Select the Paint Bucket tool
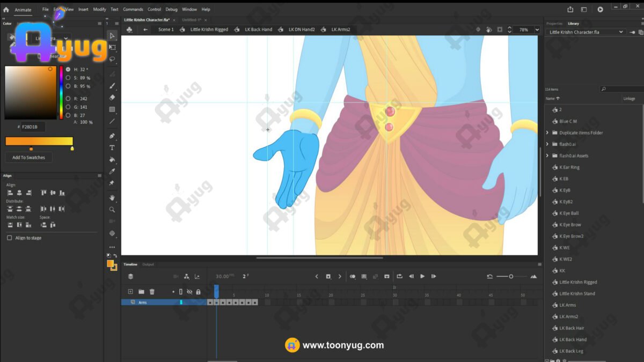644x362 pixels. 112,159
